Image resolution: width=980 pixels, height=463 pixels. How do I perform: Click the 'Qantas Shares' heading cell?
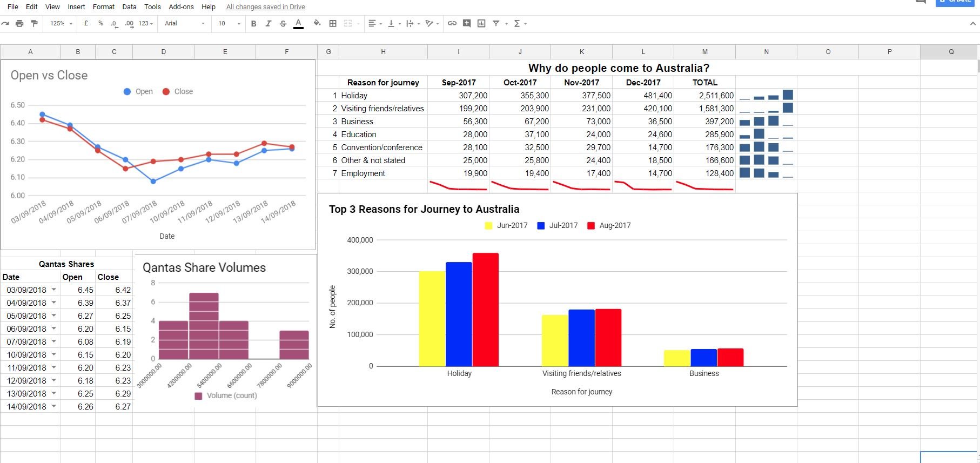[x=66, y=264]
